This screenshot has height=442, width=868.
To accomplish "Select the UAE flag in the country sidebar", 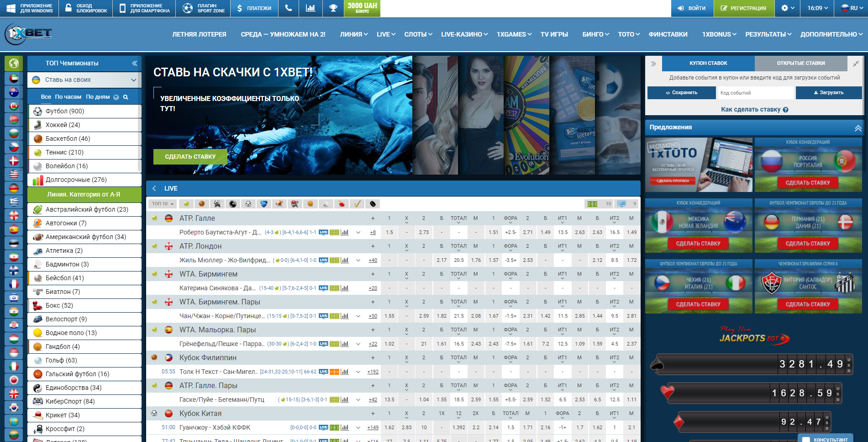I will [14, 79].
